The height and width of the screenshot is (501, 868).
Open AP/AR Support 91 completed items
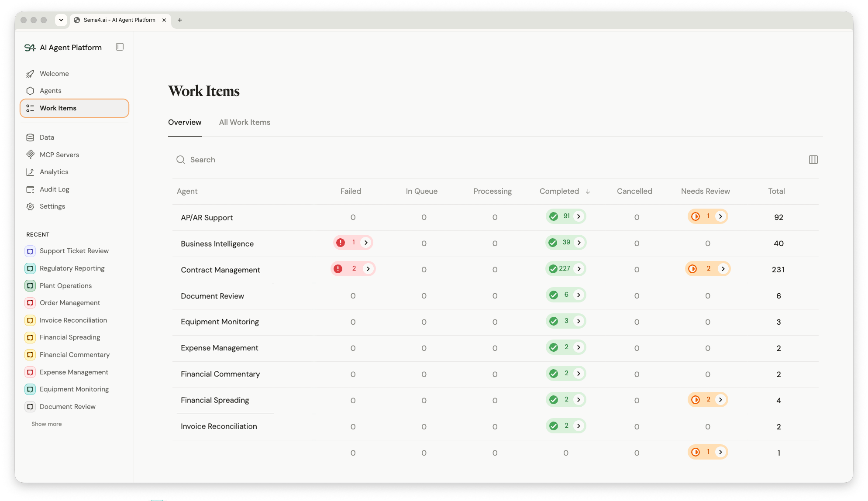point(565,216)
